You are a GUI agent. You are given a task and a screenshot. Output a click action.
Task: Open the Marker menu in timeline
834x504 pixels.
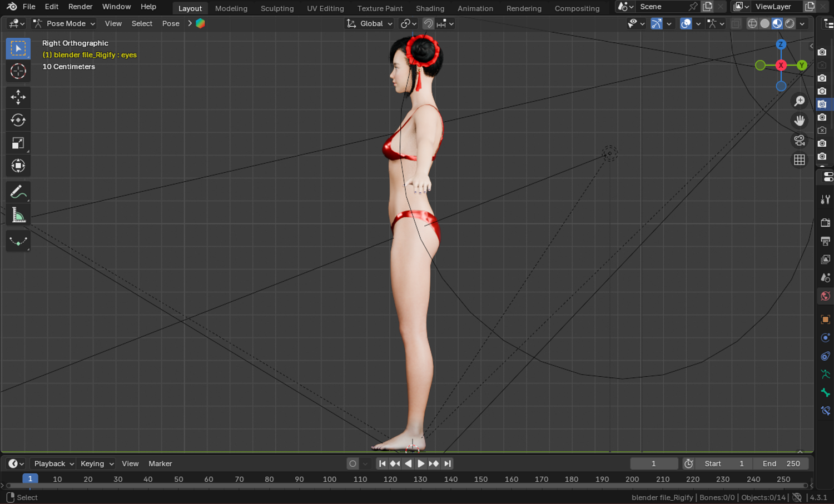click(x=160, y=463)
